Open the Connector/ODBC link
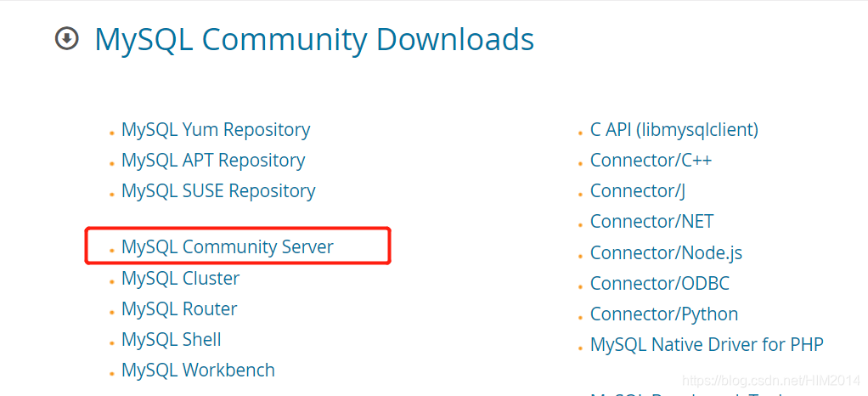 [x=660, y=284]
